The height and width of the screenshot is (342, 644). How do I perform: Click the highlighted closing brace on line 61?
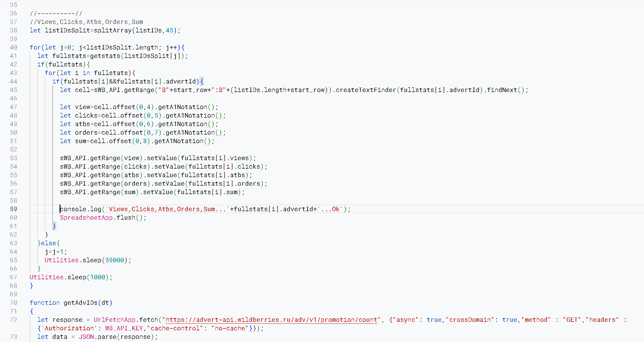(x=54, y=226)
